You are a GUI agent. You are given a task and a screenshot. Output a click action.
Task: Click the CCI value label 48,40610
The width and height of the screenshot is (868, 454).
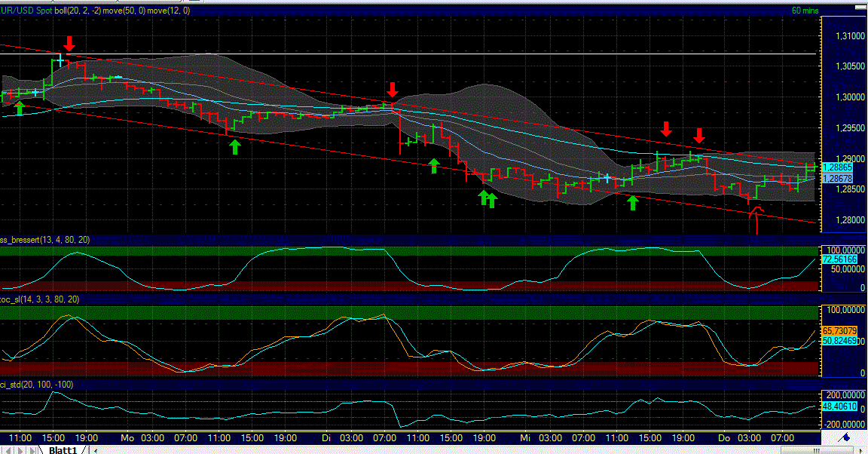[840, 406]
